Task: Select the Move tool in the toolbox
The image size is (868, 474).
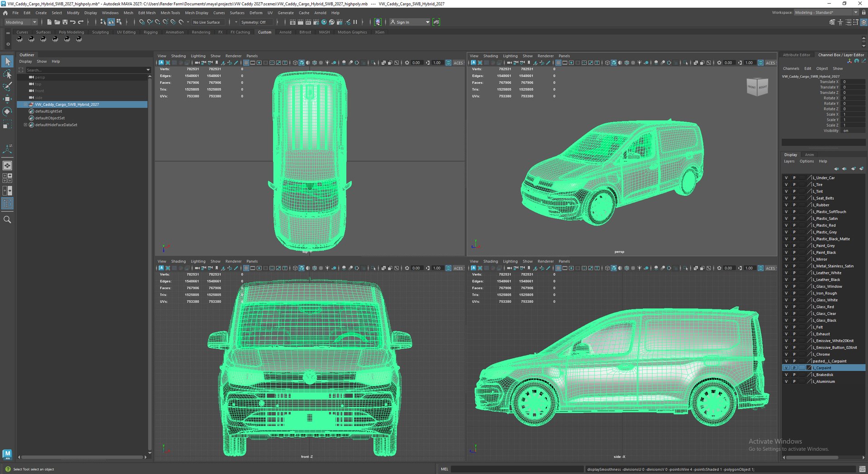Action: click(x=7, y=99)
